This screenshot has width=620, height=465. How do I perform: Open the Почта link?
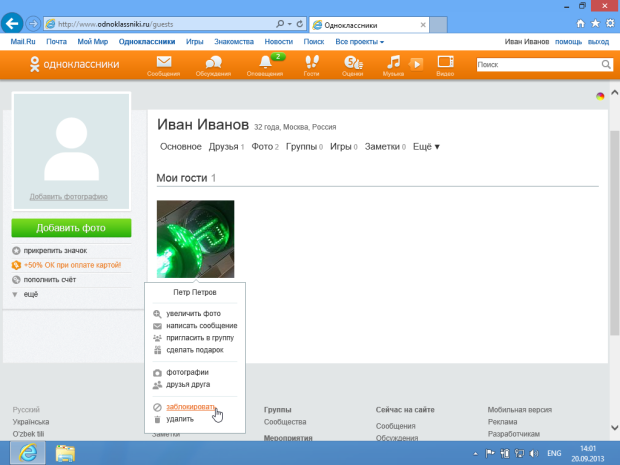click(57, 42)
